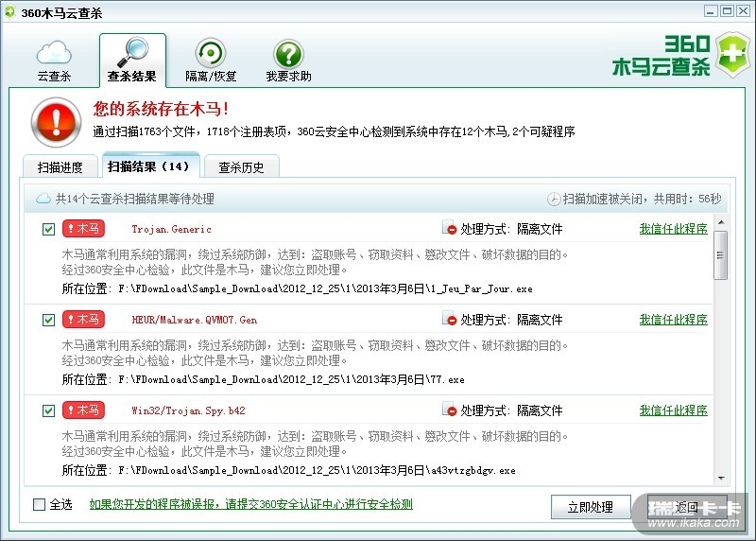Minimize the 360木马云查杀 window

point(711,11)
